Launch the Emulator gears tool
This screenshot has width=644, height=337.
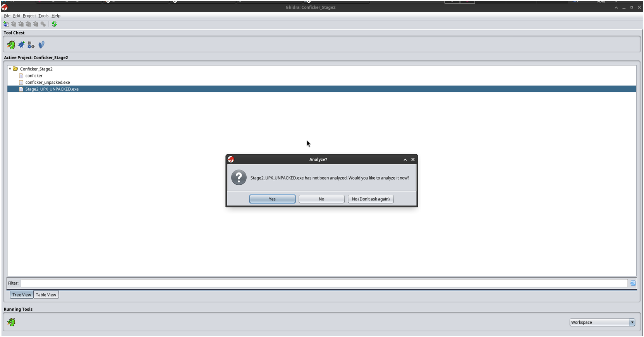(31, 45)
